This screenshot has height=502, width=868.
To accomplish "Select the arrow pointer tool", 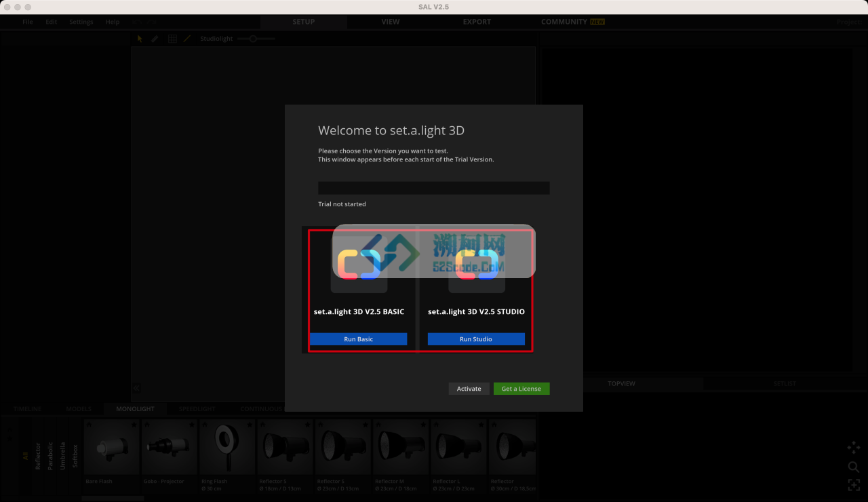I will tap(140, 39).
